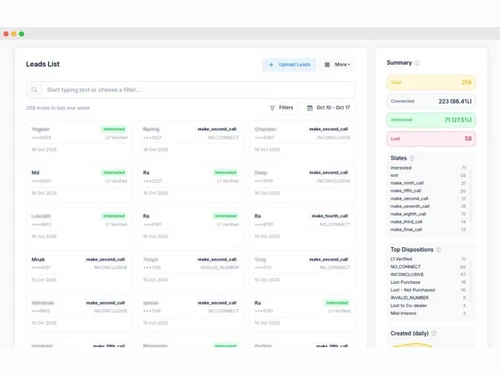Select make_seventh_call in States list
Screen dimensions: 500x375
[428, 206]
